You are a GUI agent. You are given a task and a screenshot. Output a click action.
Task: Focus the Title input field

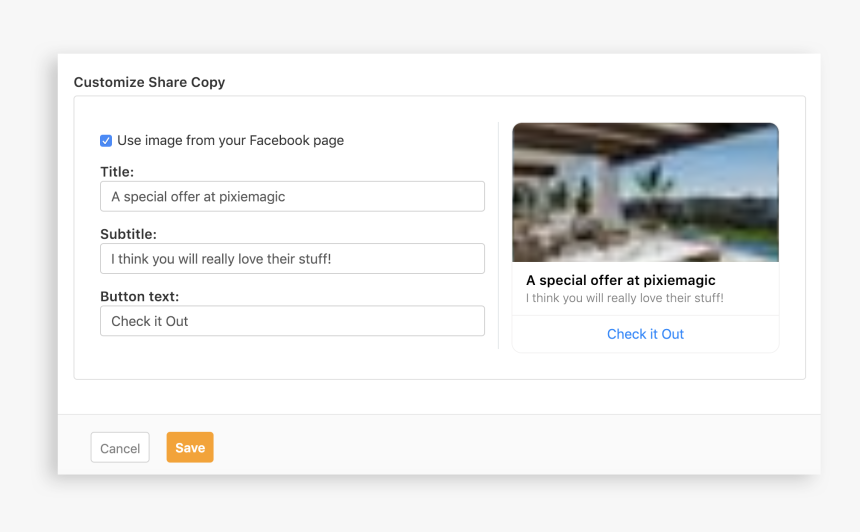coord(292,197)
